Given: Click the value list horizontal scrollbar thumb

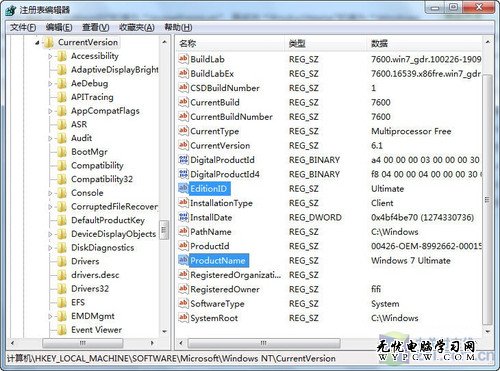Looking at the screenshot, I should coord(264,343).
